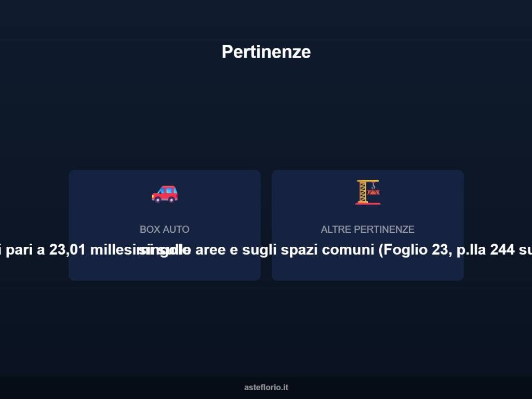
Task: Click the car icon's front wheel
Action: pos(158,199)
